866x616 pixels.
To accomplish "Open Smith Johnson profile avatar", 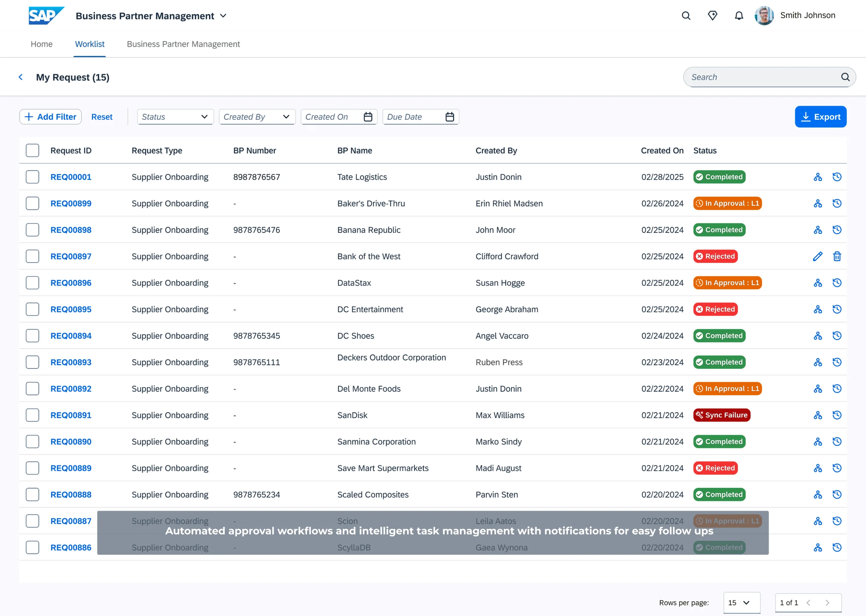I will point(764,16).
